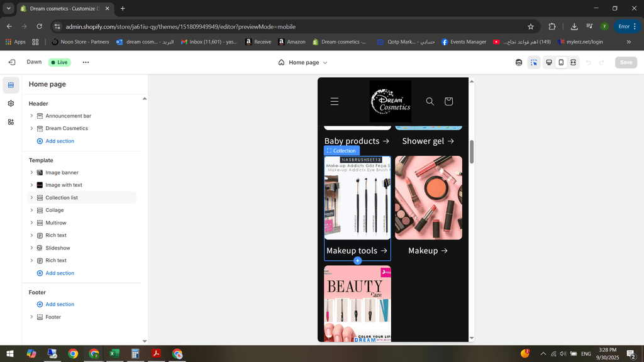Expand the Announcement bar section
Image resolution: width=644 pixels, height=362 pixels.
[32, 116]
